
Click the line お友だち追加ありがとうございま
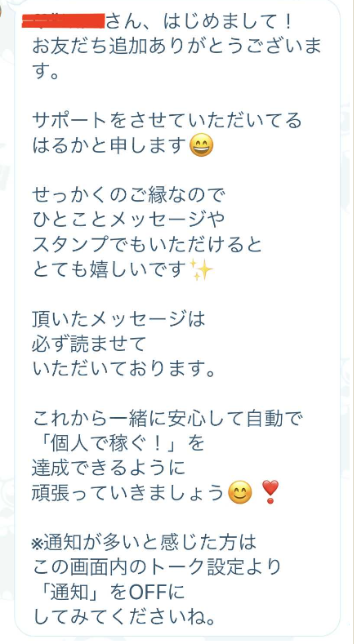[176, 47]
